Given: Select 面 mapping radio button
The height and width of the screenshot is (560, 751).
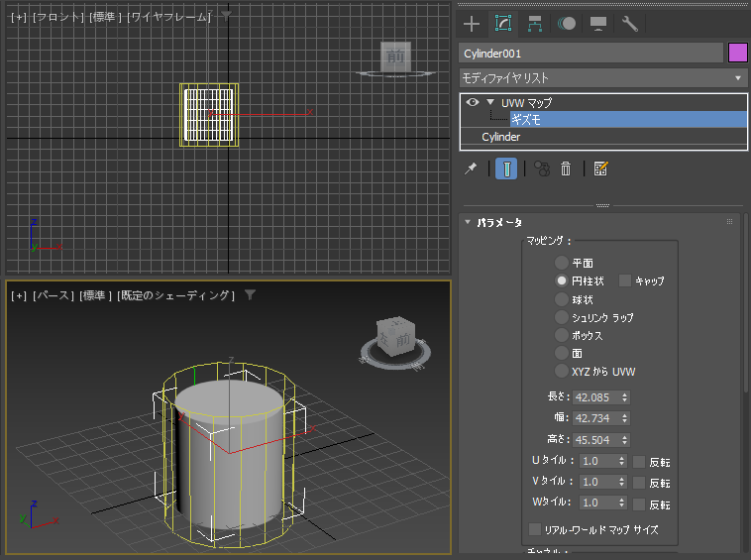Looking at the screenshot, I should tap(562, 353).
